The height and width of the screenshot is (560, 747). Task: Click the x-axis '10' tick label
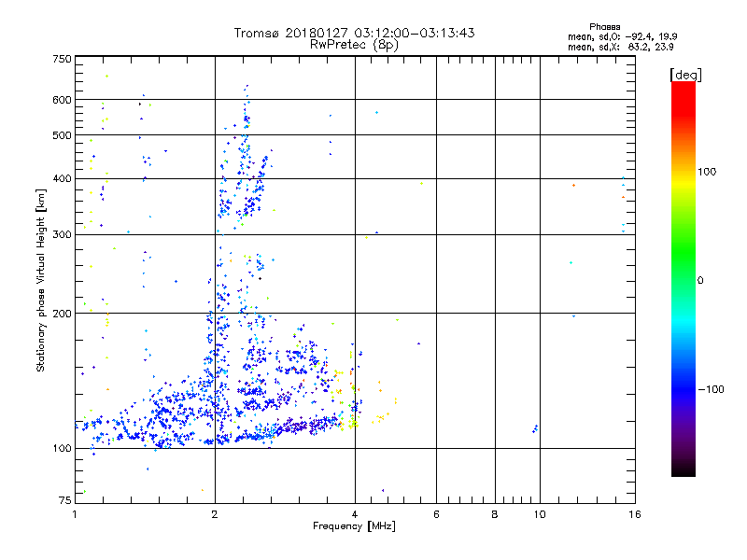540,514
